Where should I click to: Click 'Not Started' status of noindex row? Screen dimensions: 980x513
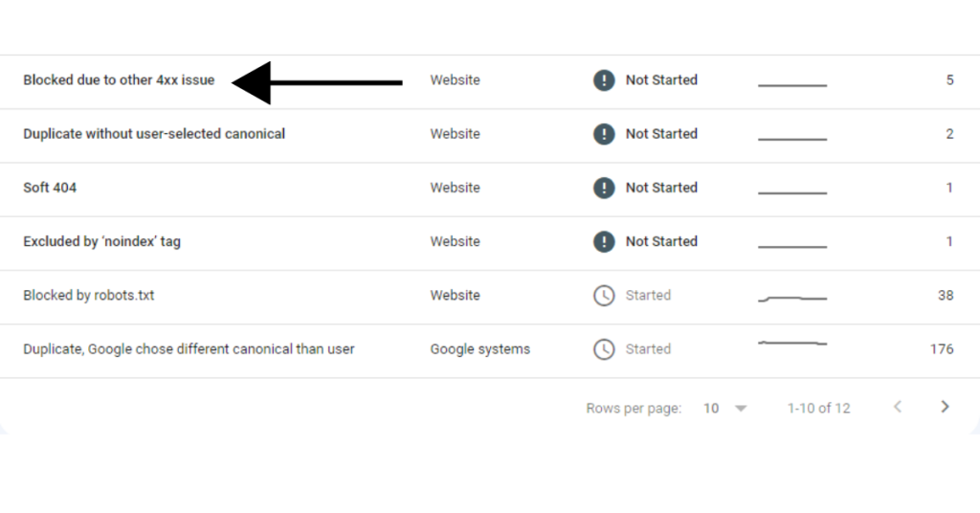[661, 241]
